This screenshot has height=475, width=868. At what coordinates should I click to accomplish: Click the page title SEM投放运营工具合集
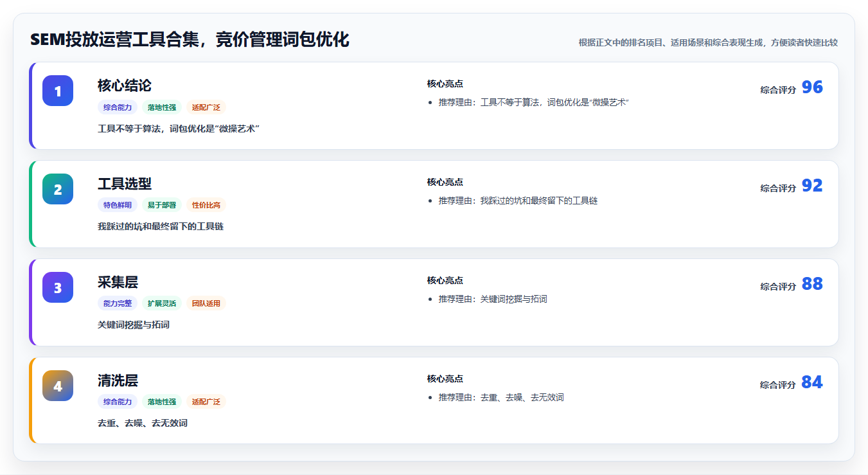tap(190, 39)
